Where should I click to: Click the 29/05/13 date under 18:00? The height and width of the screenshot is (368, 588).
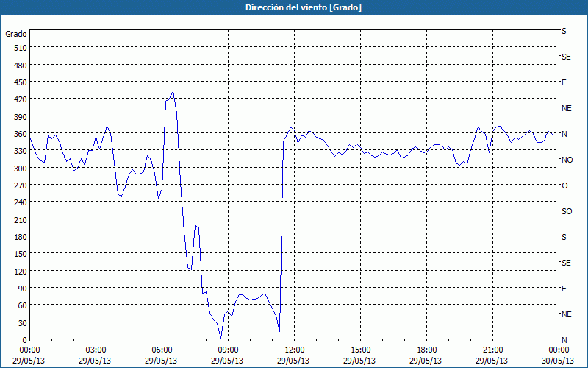tap(426, 361)
